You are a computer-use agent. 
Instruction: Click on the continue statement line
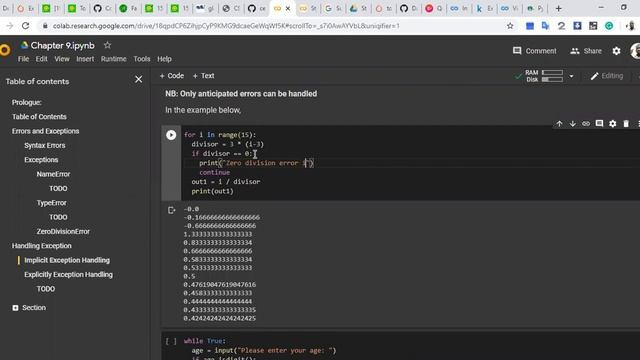click(x=214, y=172)
